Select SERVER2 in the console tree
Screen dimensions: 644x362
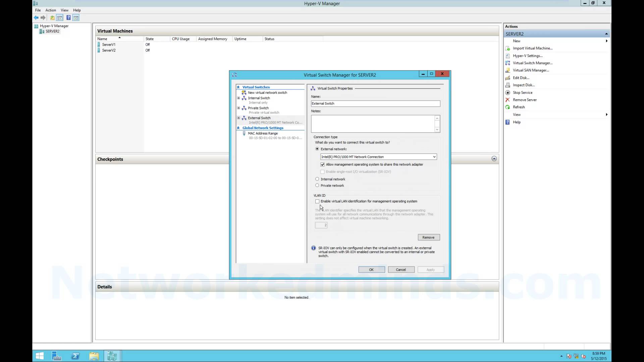tap(52, 31)
